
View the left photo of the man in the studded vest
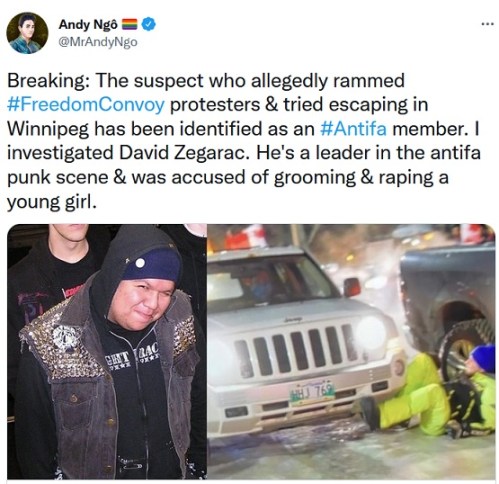pos(107,351)
